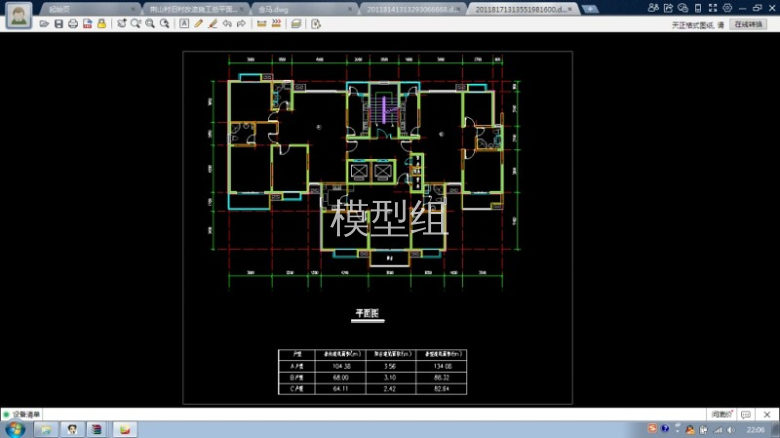
Task: Open the layers manager icon
Action: 296,24
